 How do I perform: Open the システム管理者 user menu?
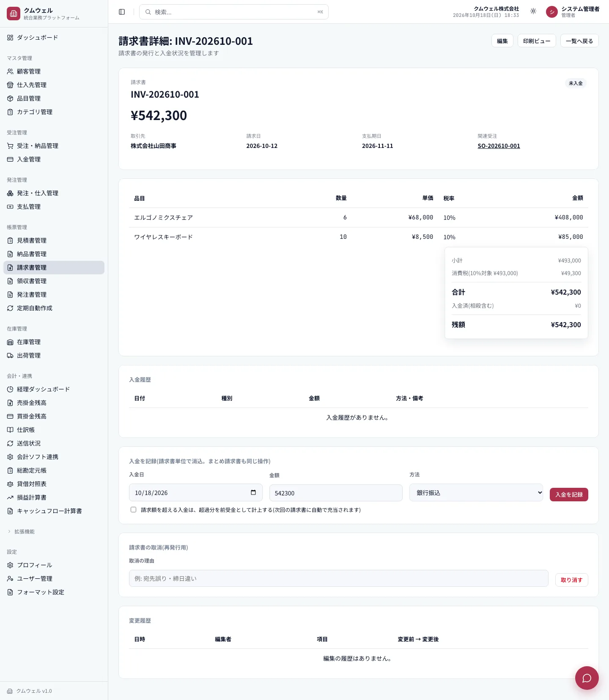573,12
